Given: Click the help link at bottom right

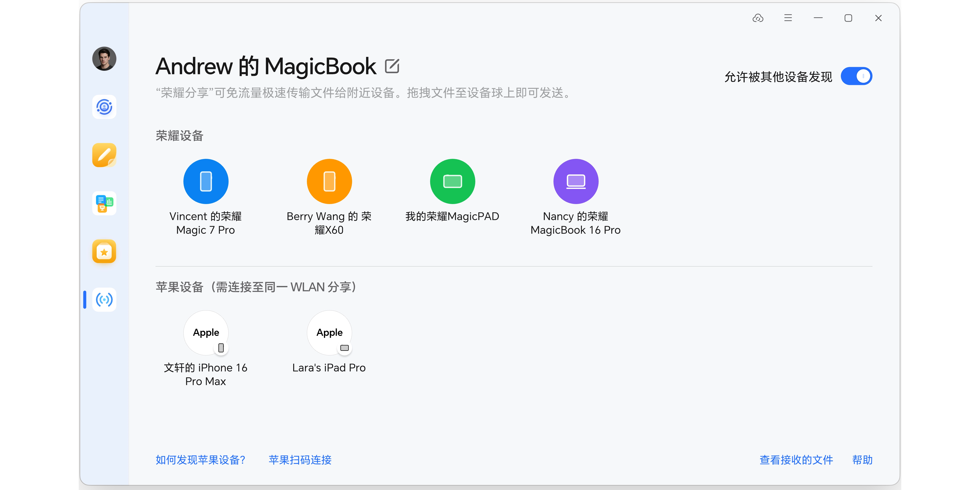Looking at the screenshot, I should (862, 460).
